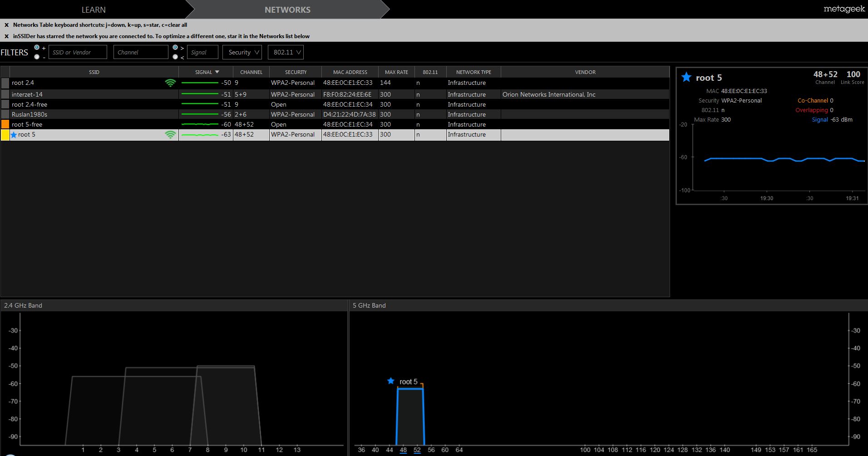This screenshot has width=868, height=456.
Task: Click the green Wi-Fi icon on root 2.4 row
Action: [x=170, y=83]
